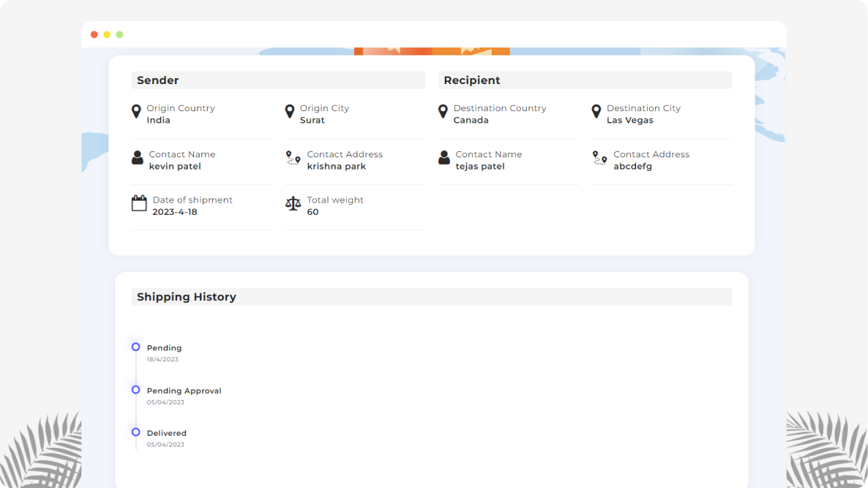Screen dimensions: 868x488
Task: Click the recipient Contact Address pin icon
Action: tap(598, 159)
